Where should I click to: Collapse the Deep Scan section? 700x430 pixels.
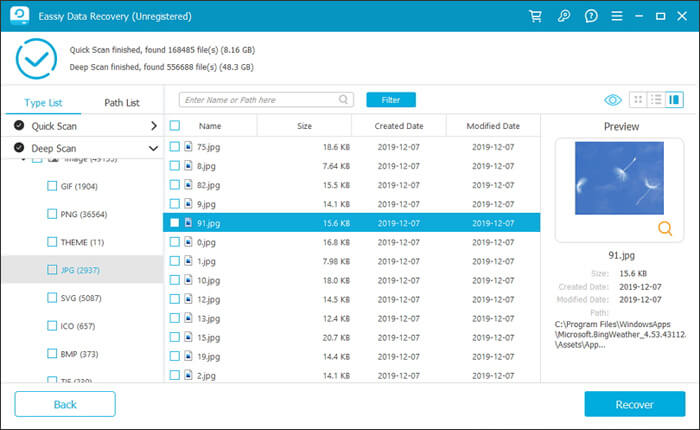(153, 148)
